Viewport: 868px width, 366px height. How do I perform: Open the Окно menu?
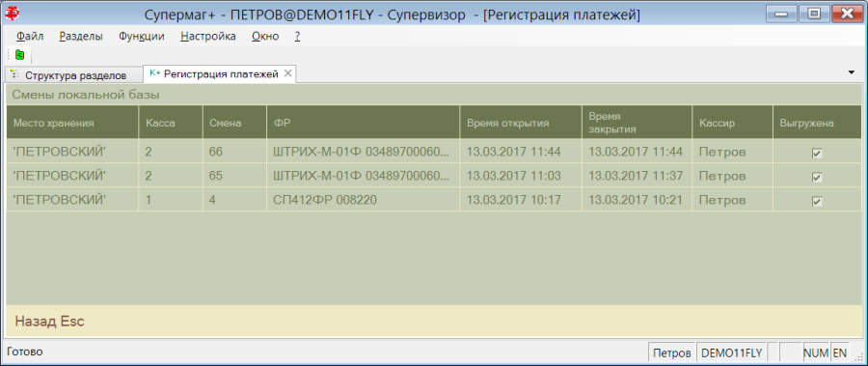pos(265,37)
